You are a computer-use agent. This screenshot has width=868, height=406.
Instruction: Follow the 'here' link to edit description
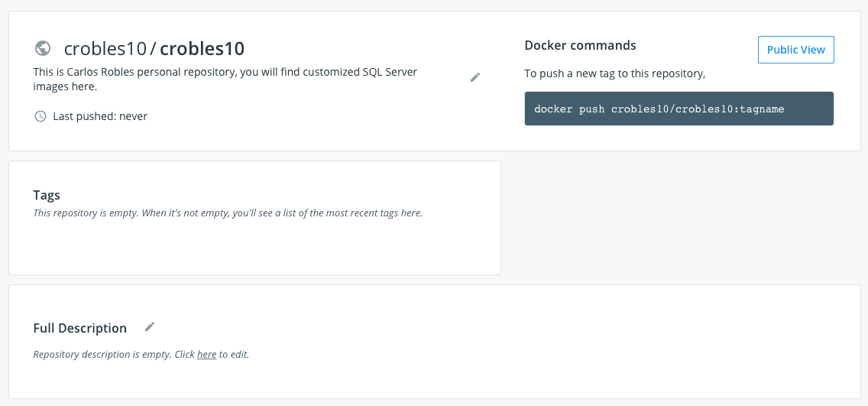click(206, 355)
